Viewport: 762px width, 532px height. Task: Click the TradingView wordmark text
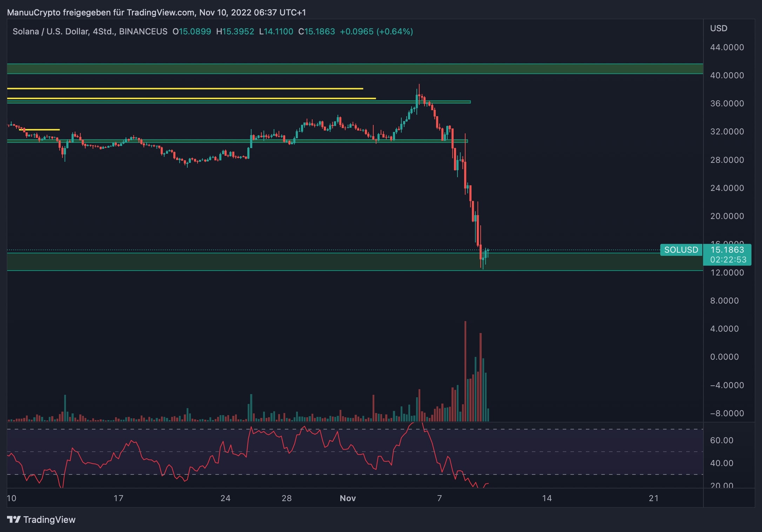pos(49,520)
